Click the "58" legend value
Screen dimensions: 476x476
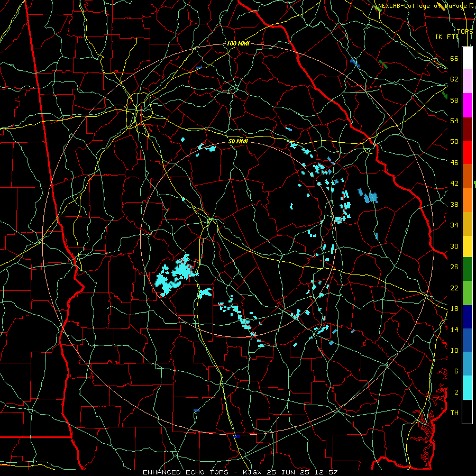(x=454, y=100)
